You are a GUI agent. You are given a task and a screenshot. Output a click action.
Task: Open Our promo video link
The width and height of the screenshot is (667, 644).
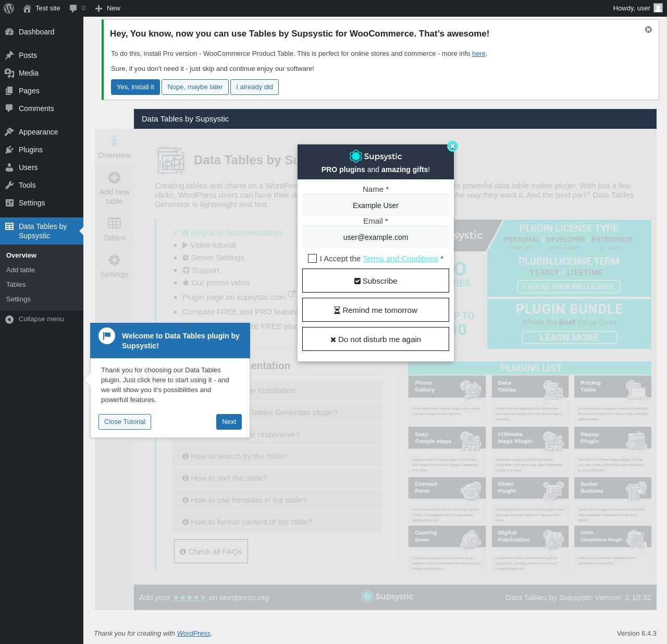216,283
